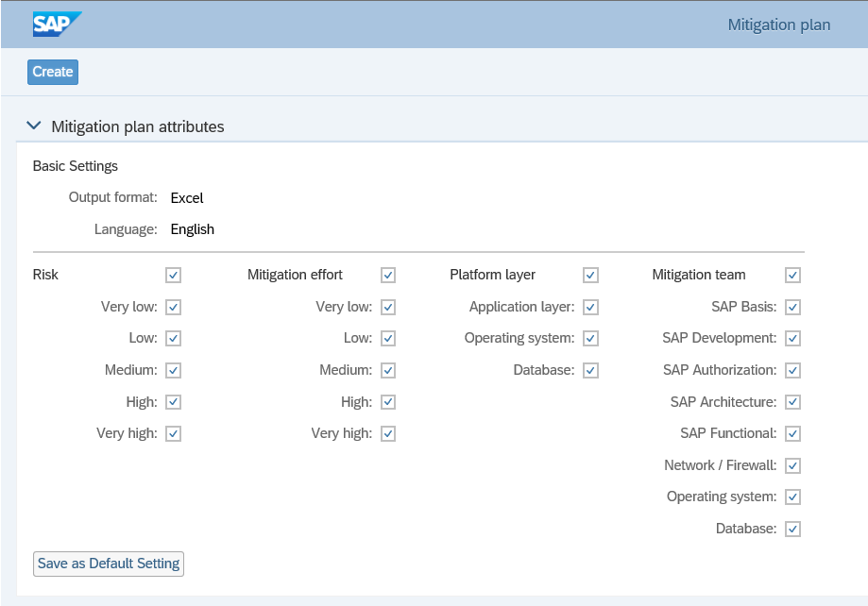
Task: Toggle the Platform layer header checkbox
Action: coord(590,276)
